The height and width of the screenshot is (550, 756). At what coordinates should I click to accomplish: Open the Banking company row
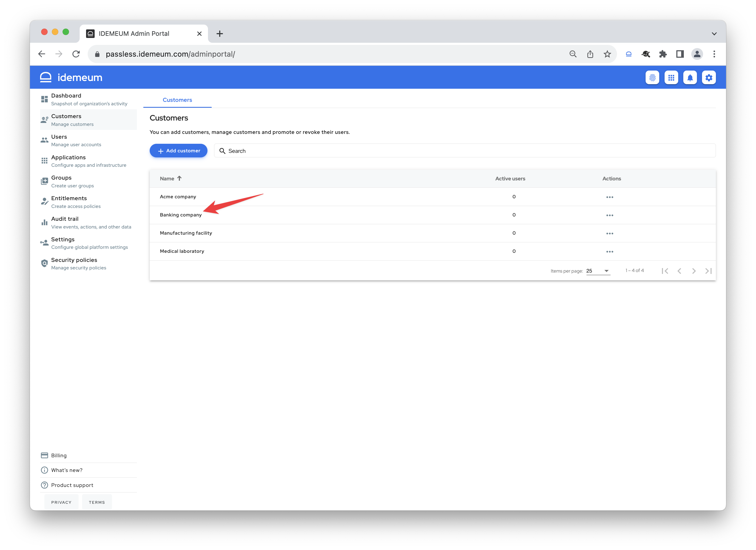coord(433,215)
